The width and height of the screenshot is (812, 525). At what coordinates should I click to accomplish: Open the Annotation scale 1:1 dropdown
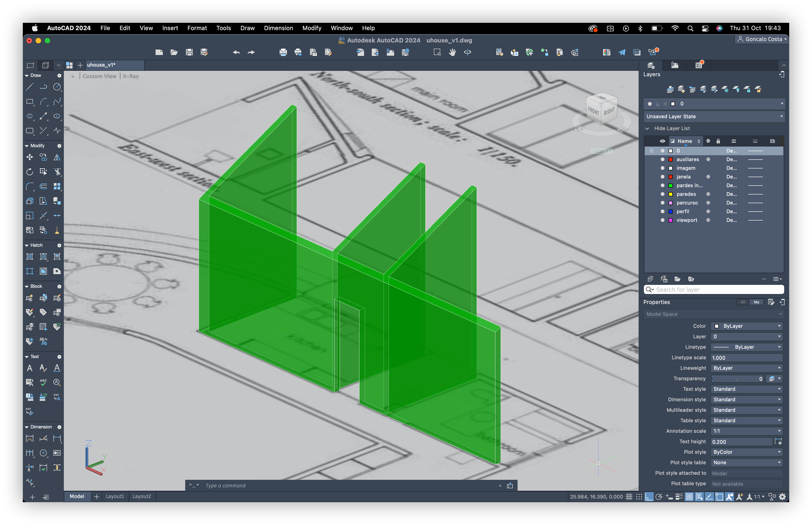(747, 431)
